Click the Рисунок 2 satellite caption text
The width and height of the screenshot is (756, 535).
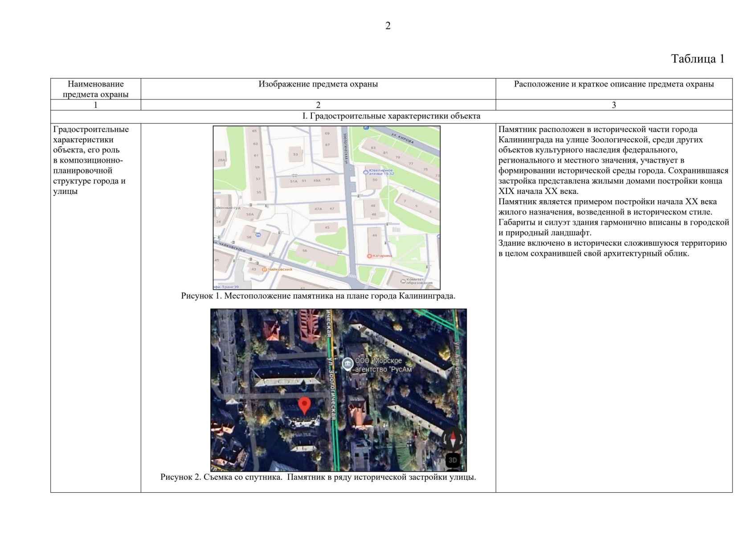[318, 477]
